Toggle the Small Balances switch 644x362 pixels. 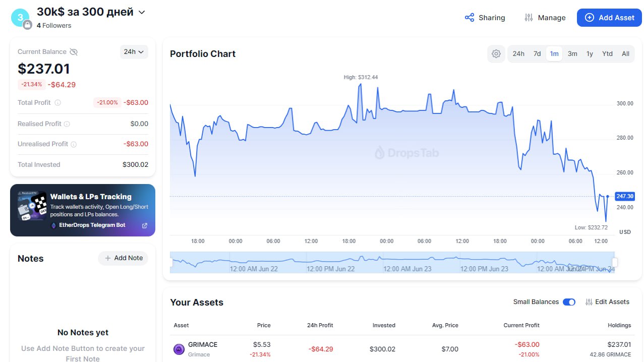click(569, 302)
